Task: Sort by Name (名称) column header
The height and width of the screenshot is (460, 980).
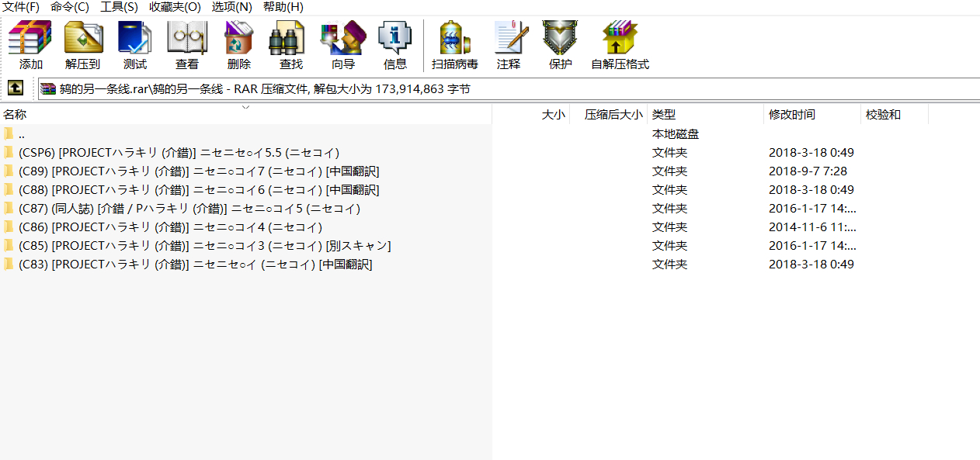Action: [x=246, y=115]
